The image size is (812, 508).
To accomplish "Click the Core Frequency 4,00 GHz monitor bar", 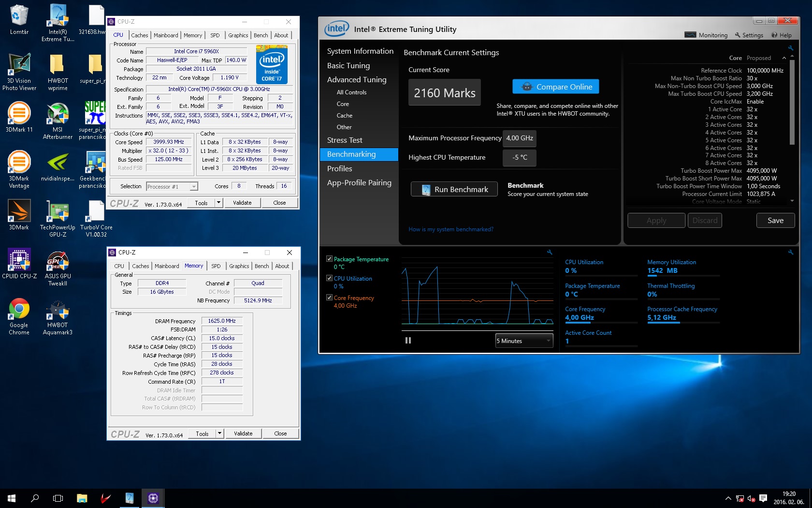I will coord(601,322).
